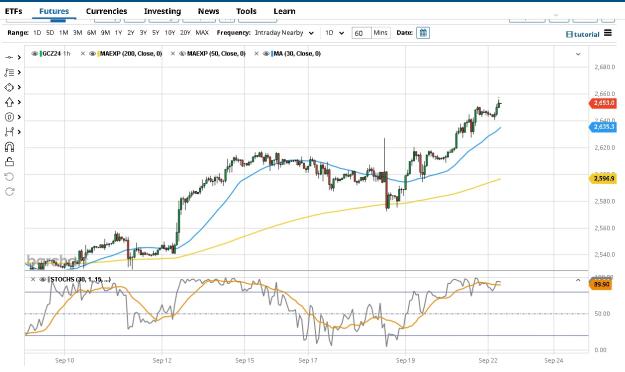Open the Investing menu
The width and height of the screenshot is (625, 372).
click(x=162, y=11)
